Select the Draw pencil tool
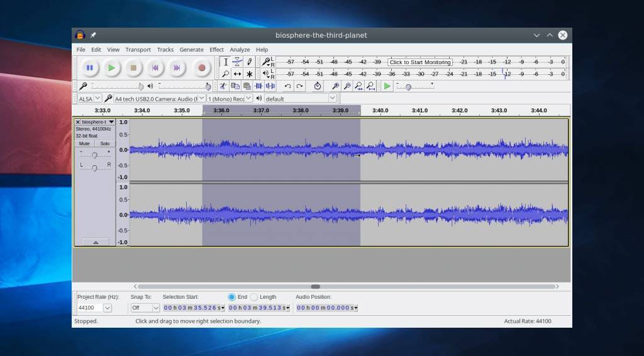The height and width of the screenshot is (356, 644). [x=250, y=62]
